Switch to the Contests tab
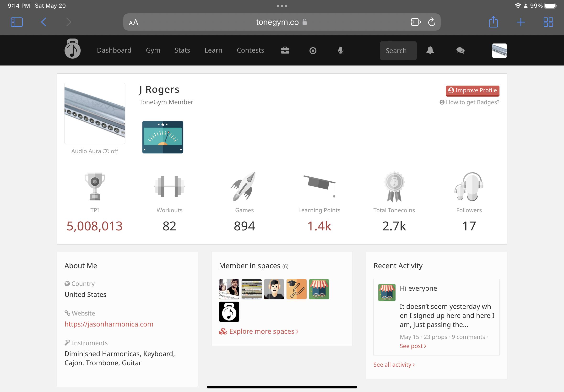 [x=250, y=50]
